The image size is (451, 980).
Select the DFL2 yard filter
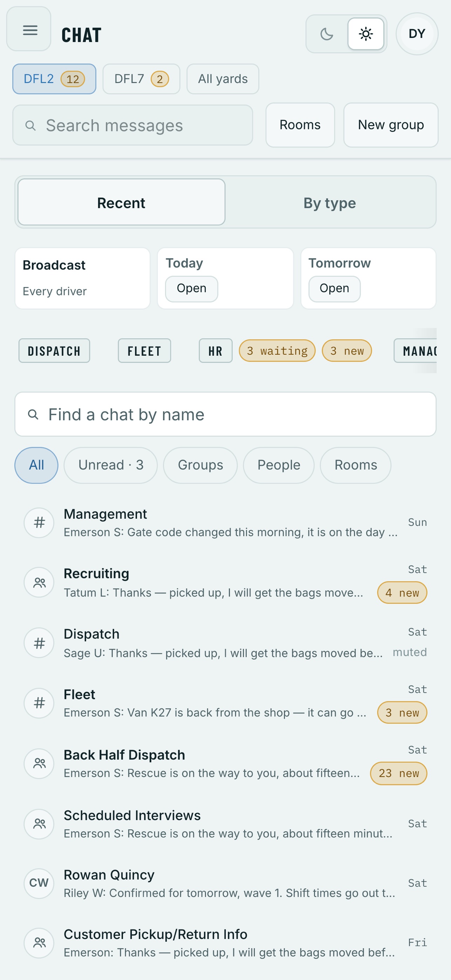point(54,79)
